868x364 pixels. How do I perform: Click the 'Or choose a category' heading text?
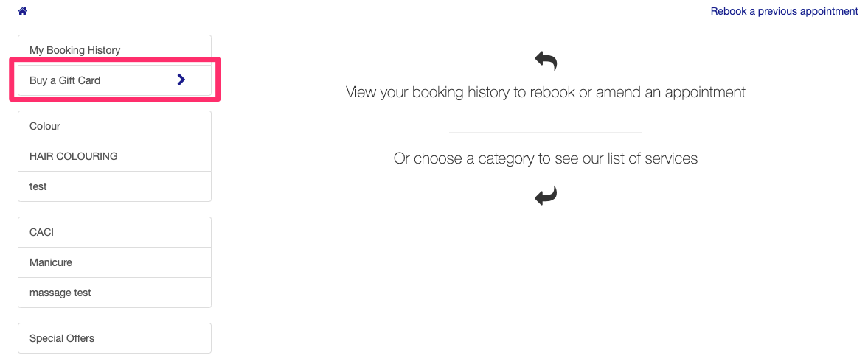tap(546, 158)
